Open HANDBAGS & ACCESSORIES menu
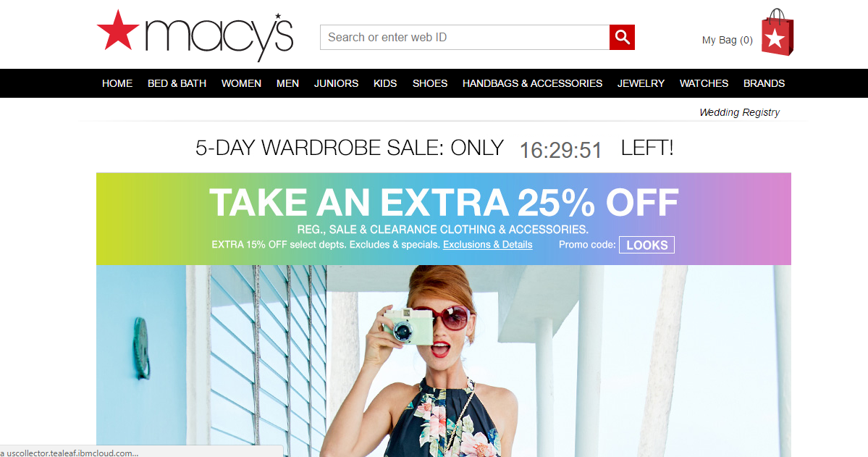Screen dimensions: 868x457 coord(533,83)
